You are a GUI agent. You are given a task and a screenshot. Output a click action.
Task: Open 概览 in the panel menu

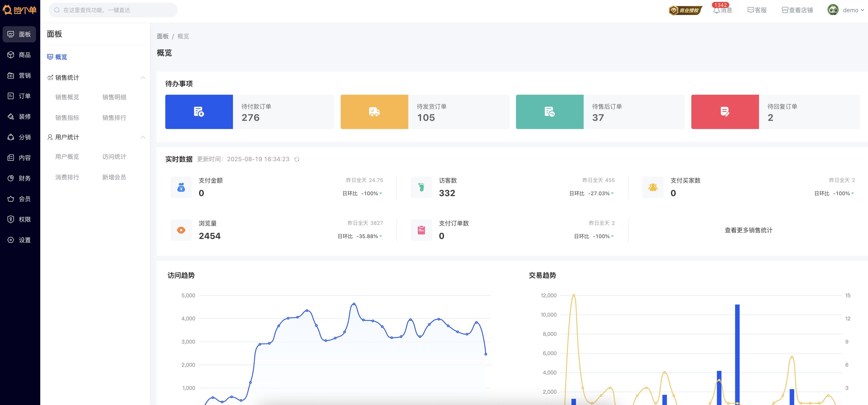[61, 57]
